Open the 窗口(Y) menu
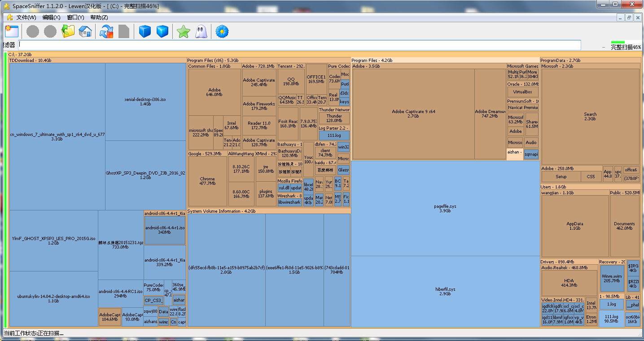The image size is (644, 341). tap(75, 17)
